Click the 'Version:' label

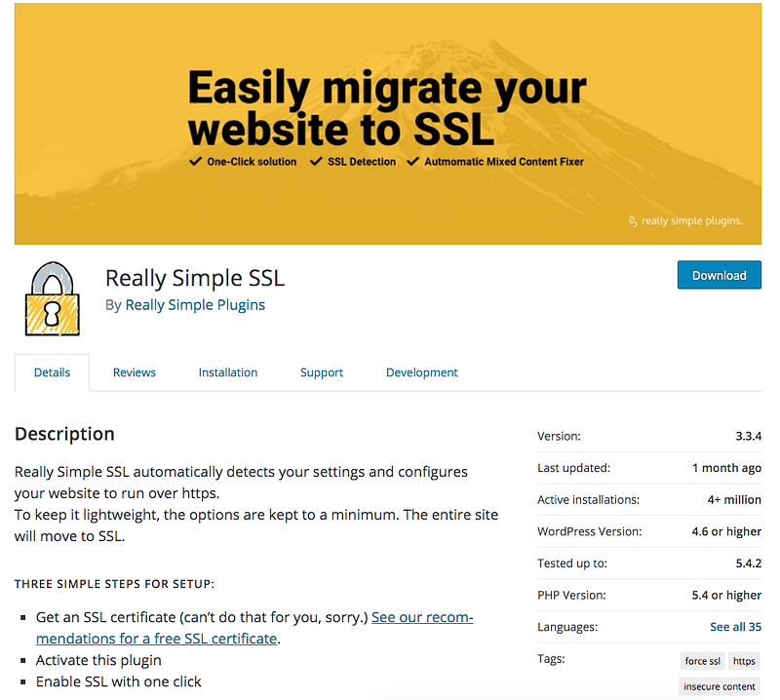559,437
